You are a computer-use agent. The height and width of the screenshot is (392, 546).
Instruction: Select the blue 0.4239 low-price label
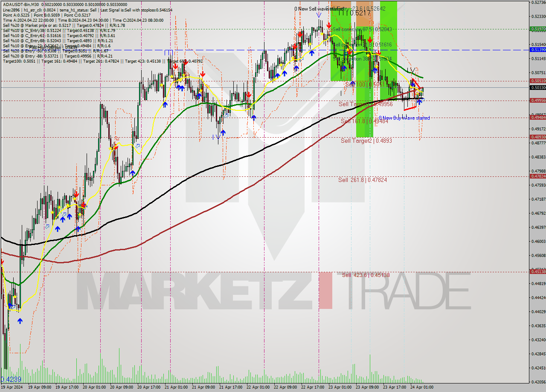(x=11, y=379)
